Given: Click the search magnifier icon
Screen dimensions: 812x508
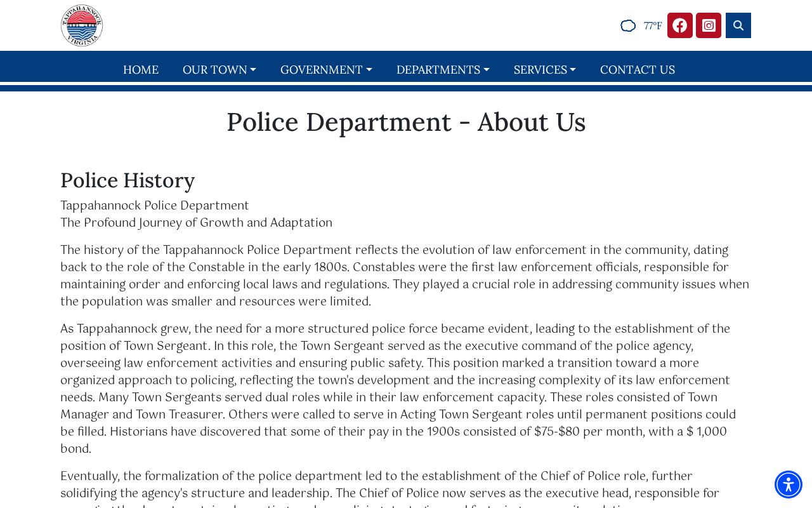Looking at the screenshot, I should click(x=738, y=25).
